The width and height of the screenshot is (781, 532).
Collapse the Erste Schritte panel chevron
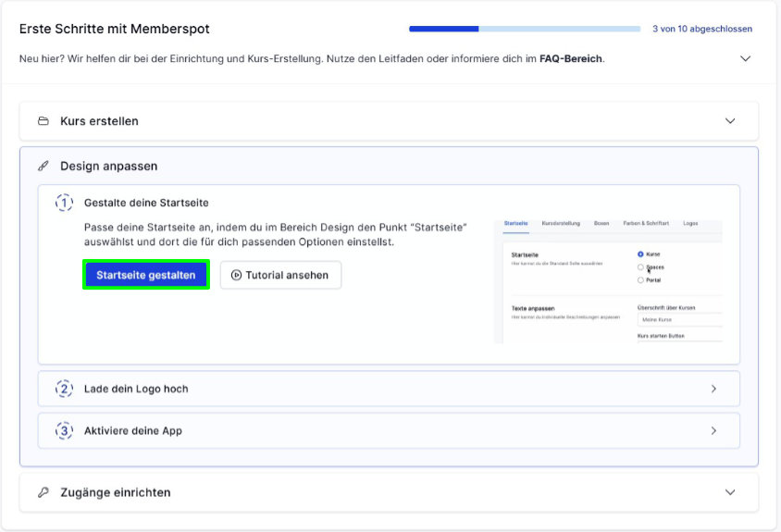click(745, 59)
